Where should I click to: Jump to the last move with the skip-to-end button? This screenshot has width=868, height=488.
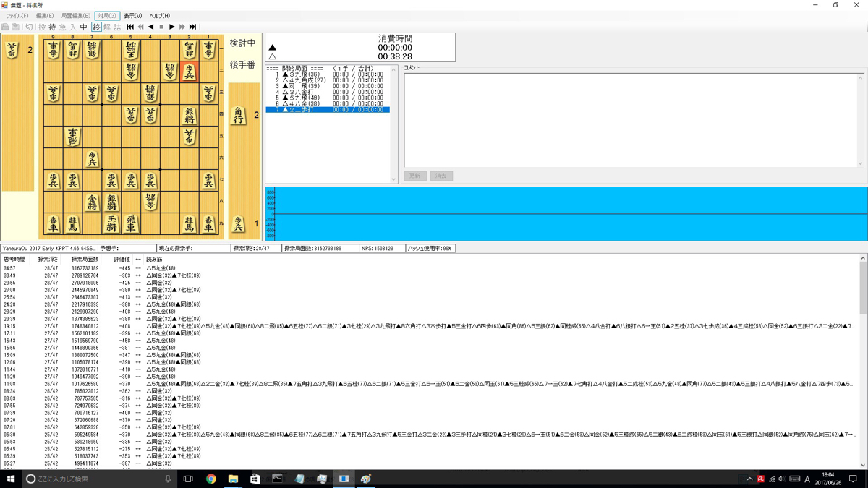(192, 27)
